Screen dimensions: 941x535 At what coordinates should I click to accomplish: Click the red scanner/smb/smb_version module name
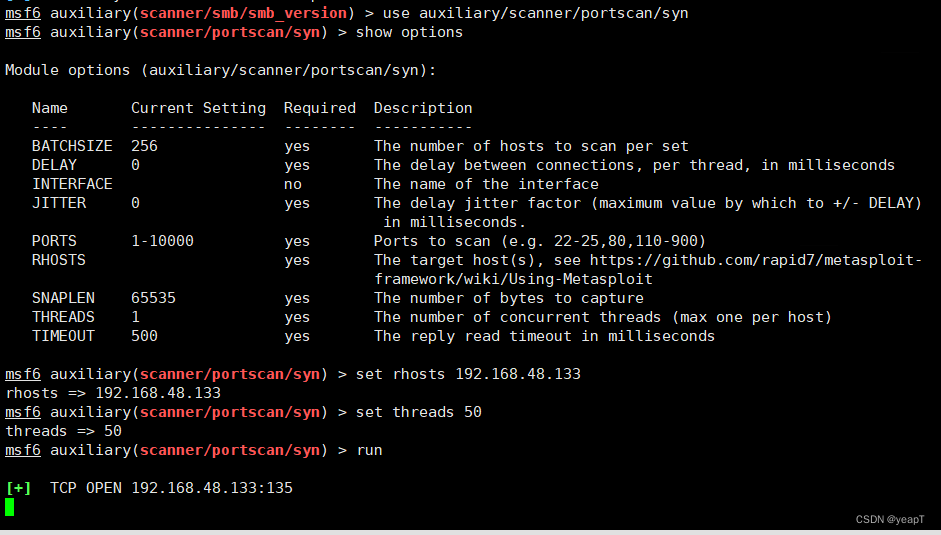(x=243, y=13)
